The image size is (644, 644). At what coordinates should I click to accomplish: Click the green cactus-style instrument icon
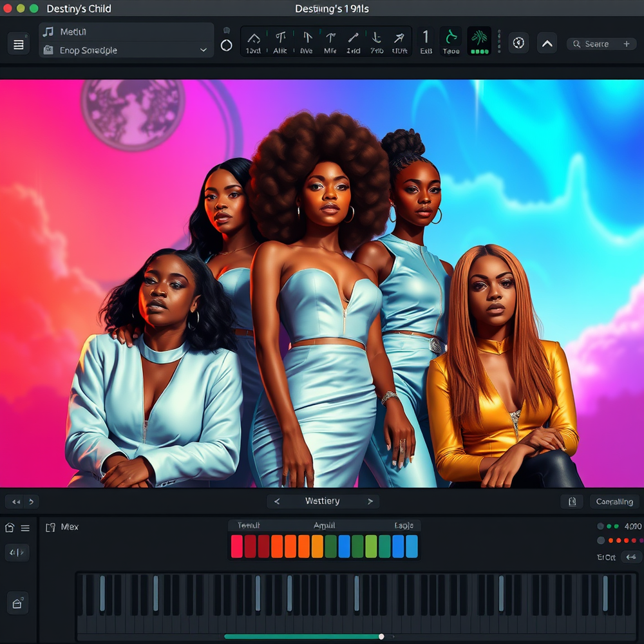tap(478, 39)
